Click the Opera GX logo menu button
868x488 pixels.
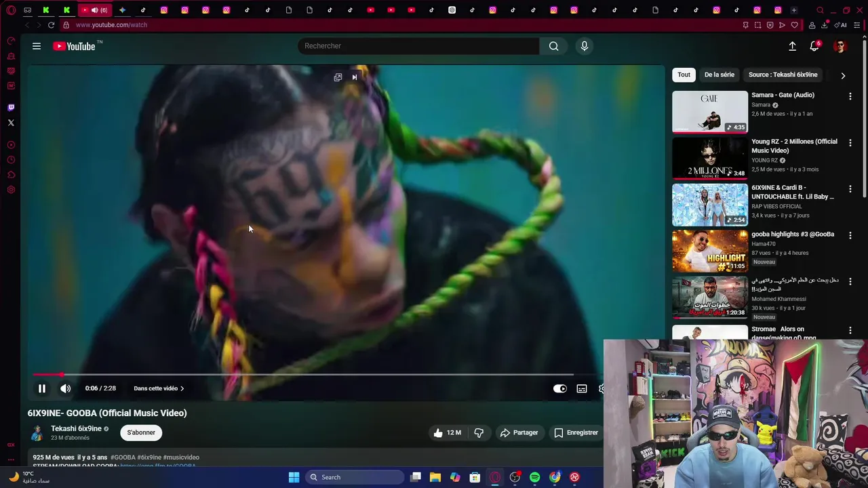point(11,10)
